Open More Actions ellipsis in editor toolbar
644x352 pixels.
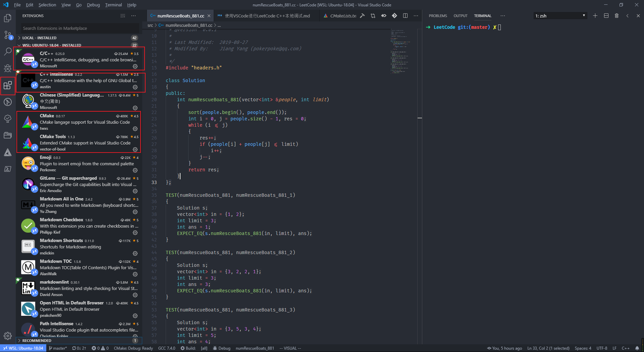point(415,15)
